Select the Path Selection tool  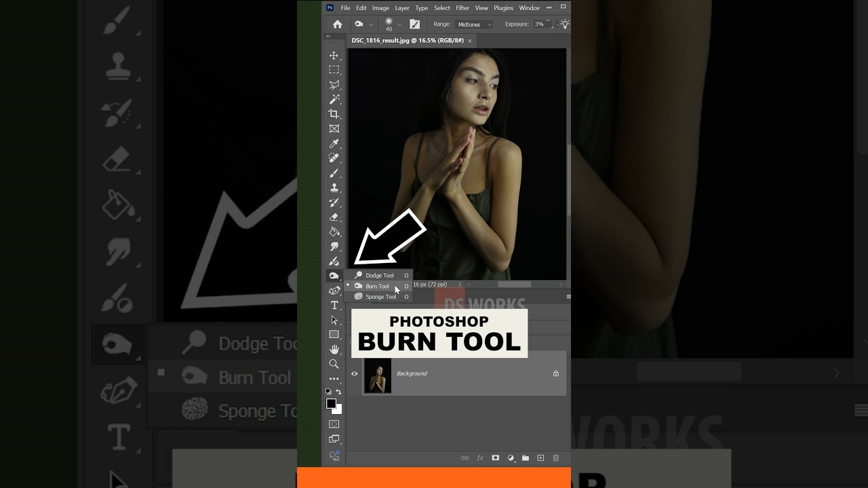[x=334, y=320]
